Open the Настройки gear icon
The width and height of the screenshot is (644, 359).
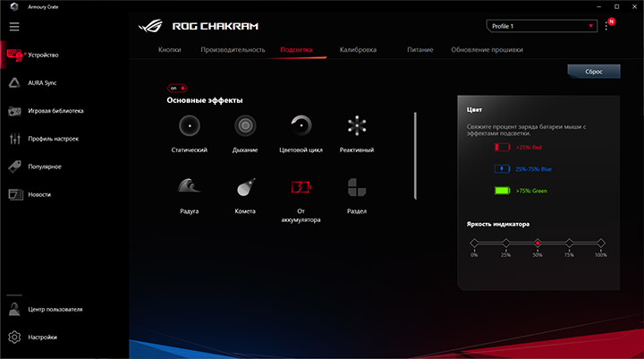(14, 338)
